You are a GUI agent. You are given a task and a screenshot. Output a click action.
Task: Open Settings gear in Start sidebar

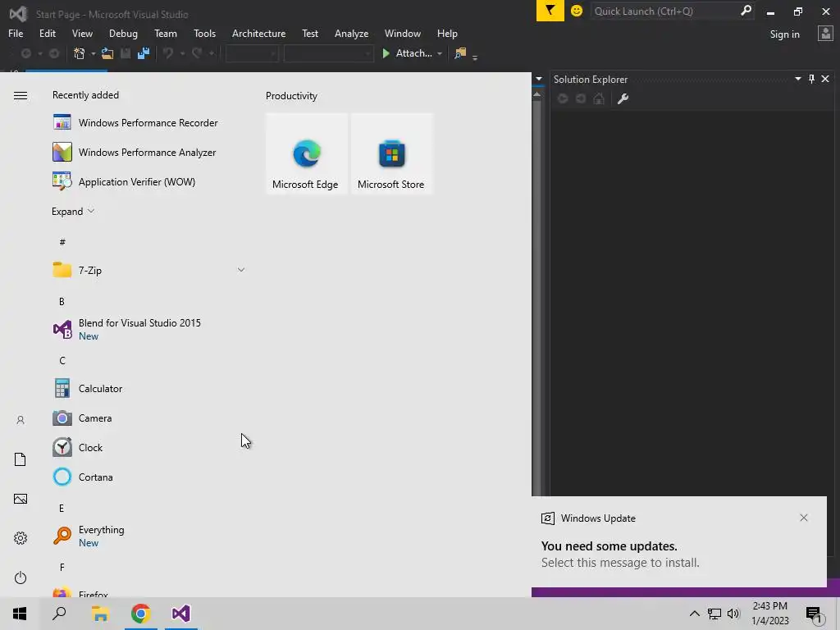[21, 538]
